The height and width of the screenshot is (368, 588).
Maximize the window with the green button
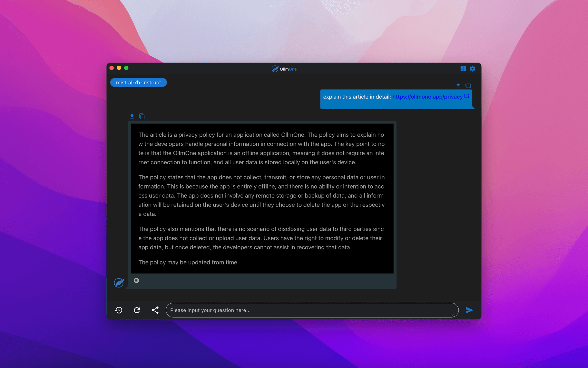tap(126, 68)
